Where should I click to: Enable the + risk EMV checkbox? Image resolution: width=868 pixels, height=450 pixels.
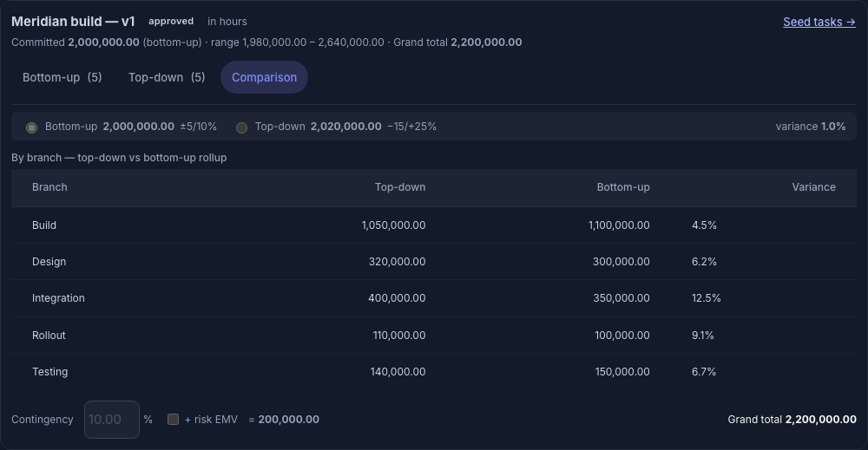173,419
